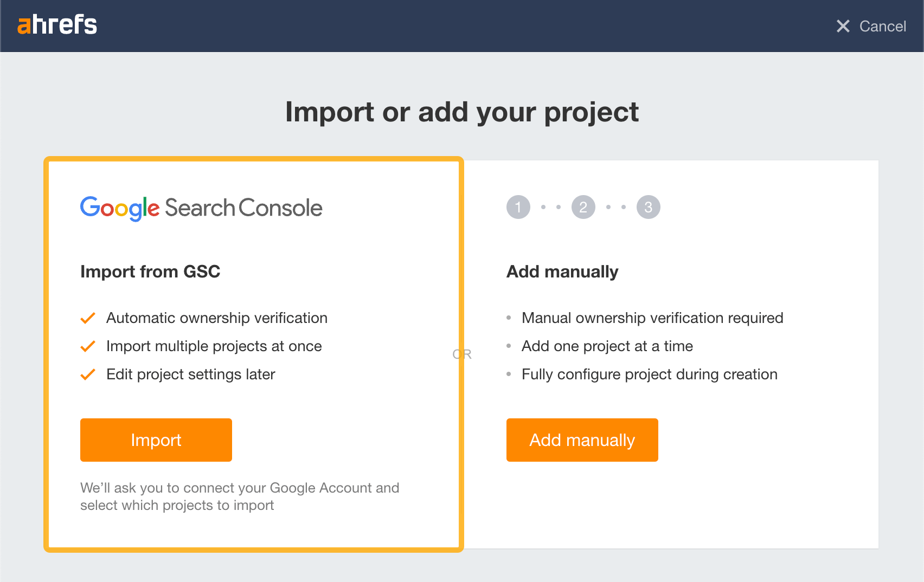Toggle the checkmark for Import multiple projects
This screenshot has width=924, height=582.
87,346
